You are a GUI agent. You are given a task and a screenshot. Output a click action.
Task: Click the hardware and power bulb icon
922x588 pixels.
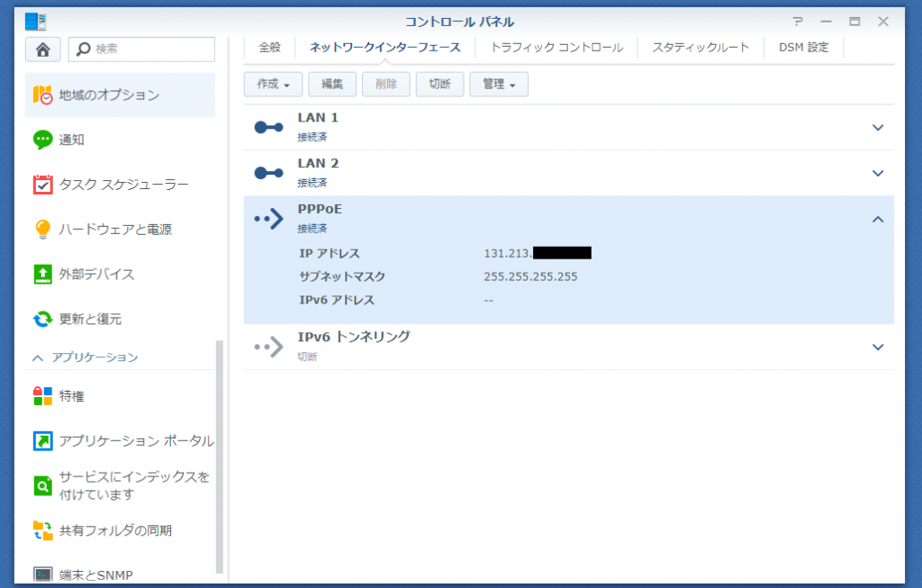tap(42, 230)
